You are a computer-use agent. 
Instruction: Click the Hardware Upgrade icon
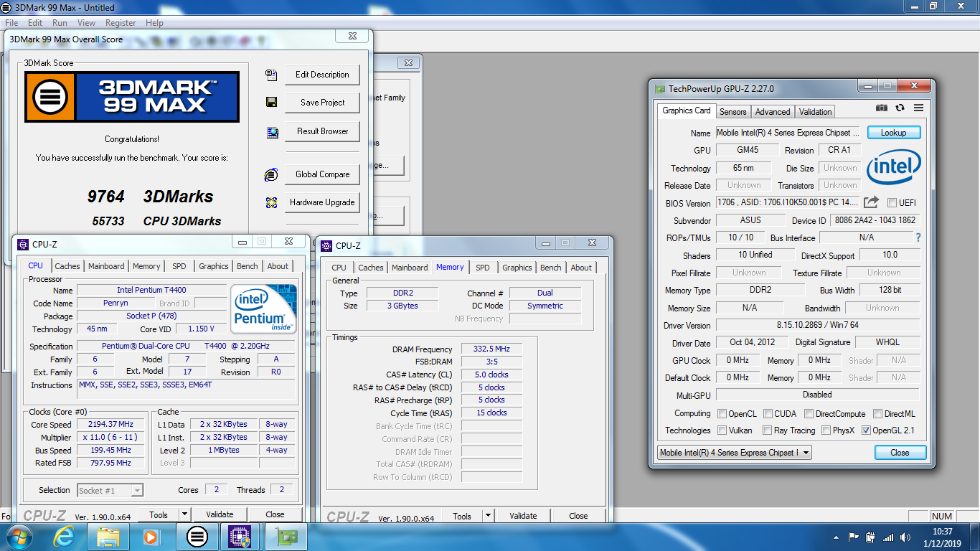(x=271, y=202)
